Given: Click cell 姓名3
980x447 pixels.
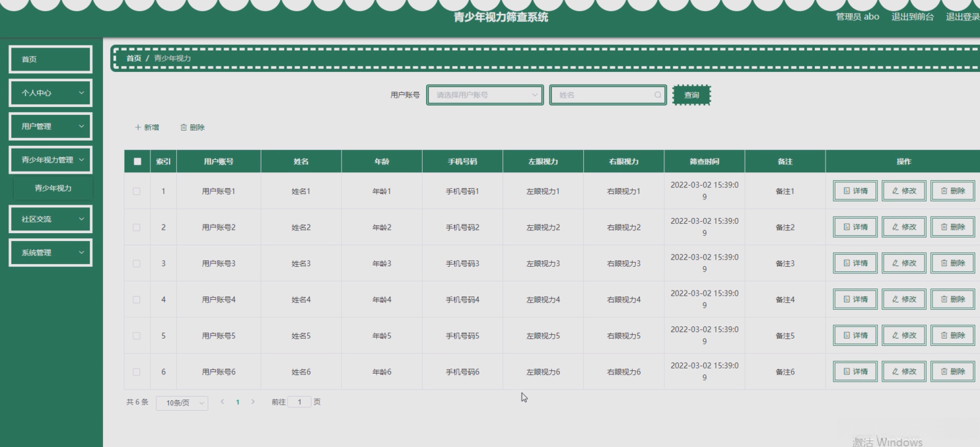Looking at the screenshot, I should click(x=301, y=263).
